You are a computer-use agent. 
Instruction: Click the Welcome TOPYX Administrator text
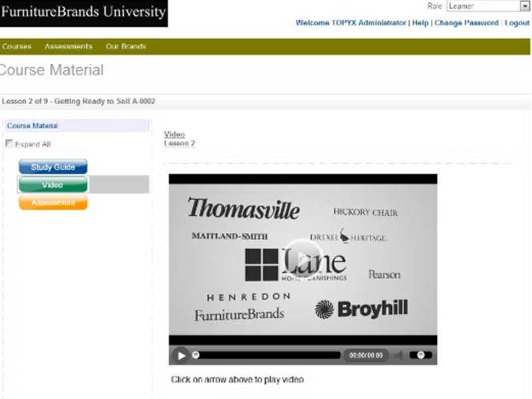[351, 23]
